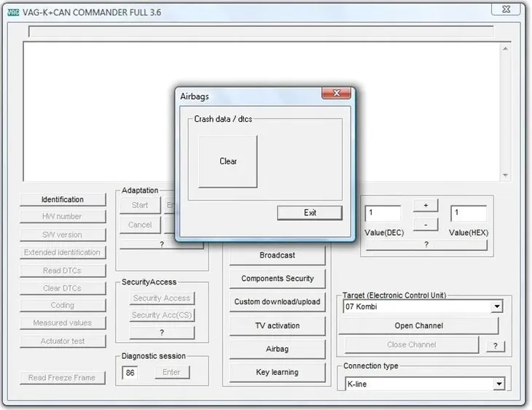Click the Value(DEC) input field
Image resolution: width=532 pixels, height=410 pixels.
pyautogui.click(x=383, y=213)
